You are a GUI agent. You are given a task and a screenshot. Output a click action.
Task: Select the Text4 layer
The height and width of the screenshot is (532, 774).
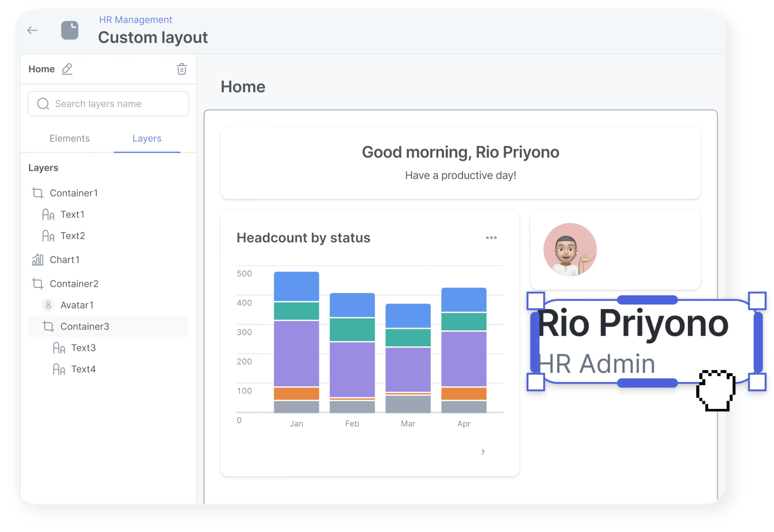[x=83, y=369]
